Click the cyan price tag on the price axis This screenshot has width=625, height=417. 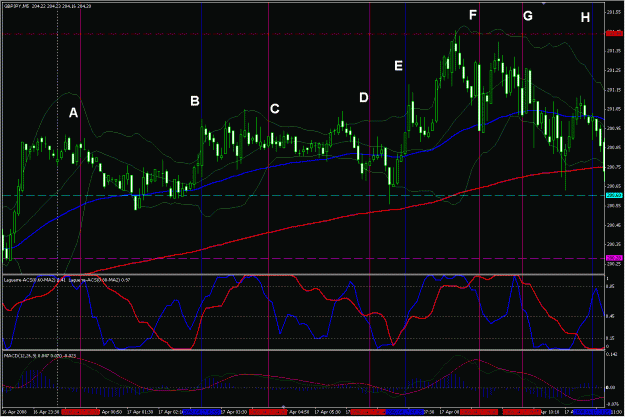(x=614, y=195)
